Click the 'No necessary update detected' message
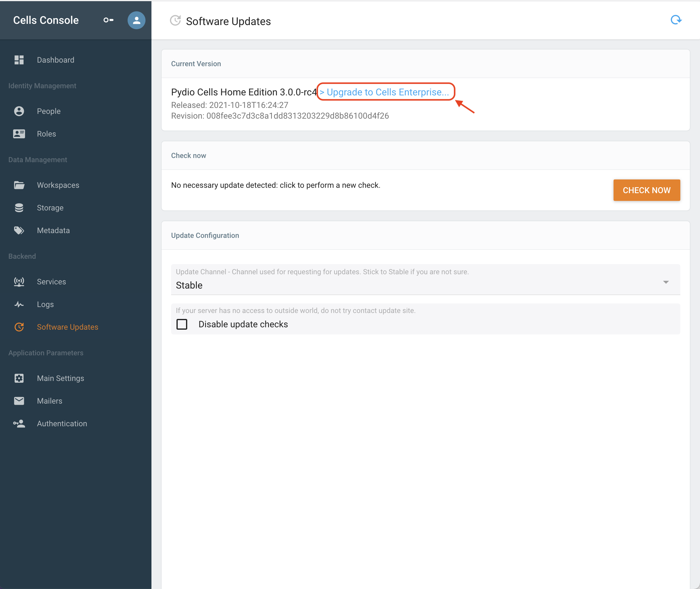 [275, 185]
